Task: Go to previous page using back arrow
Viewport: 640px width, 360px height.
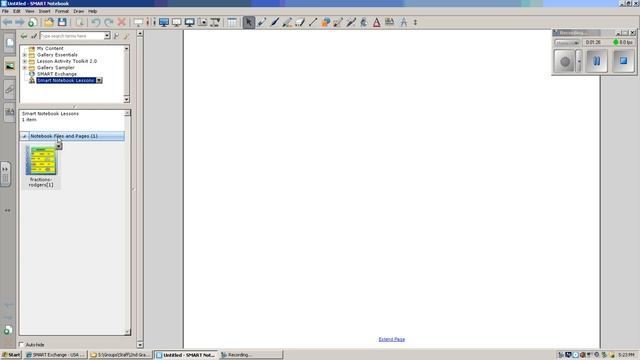Action: tap(7, 22)
